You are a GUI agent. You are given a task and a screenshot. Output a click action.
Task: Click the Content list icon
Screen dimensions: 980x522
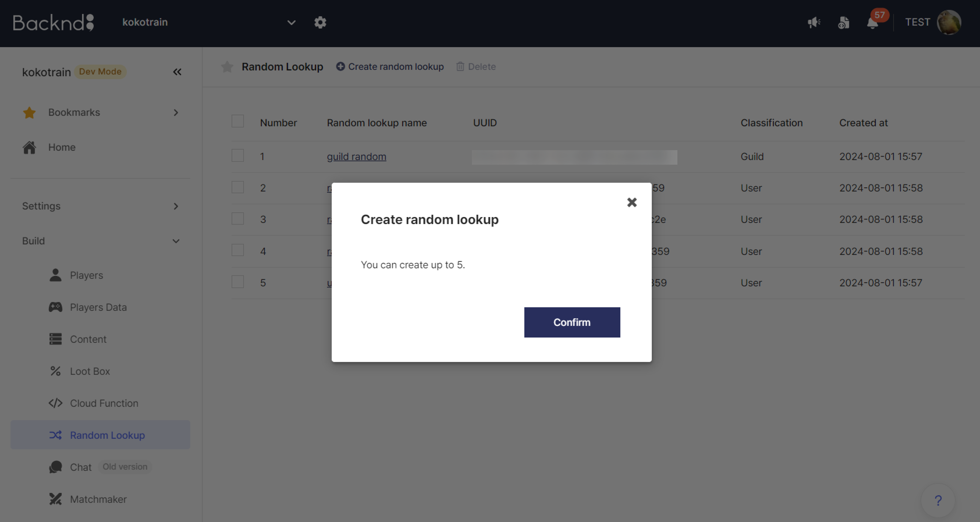point(56,339)
